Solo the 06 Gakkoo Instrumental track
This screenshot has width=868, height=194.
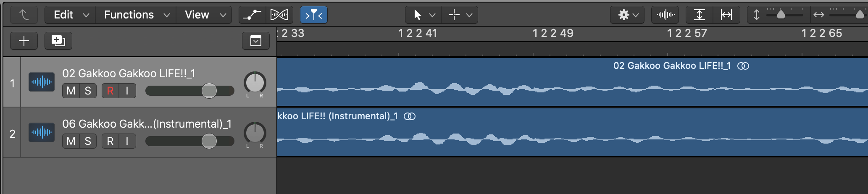(88, 141)
